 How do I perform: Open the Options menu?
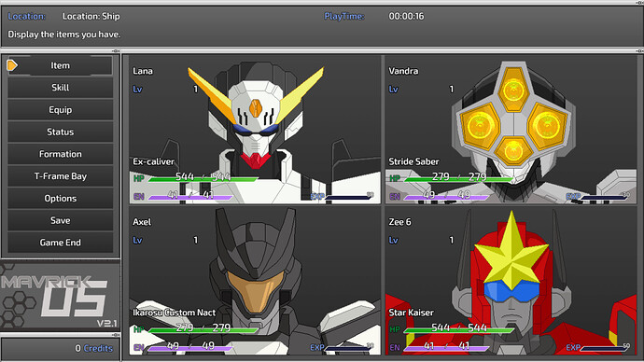(60, 199)
